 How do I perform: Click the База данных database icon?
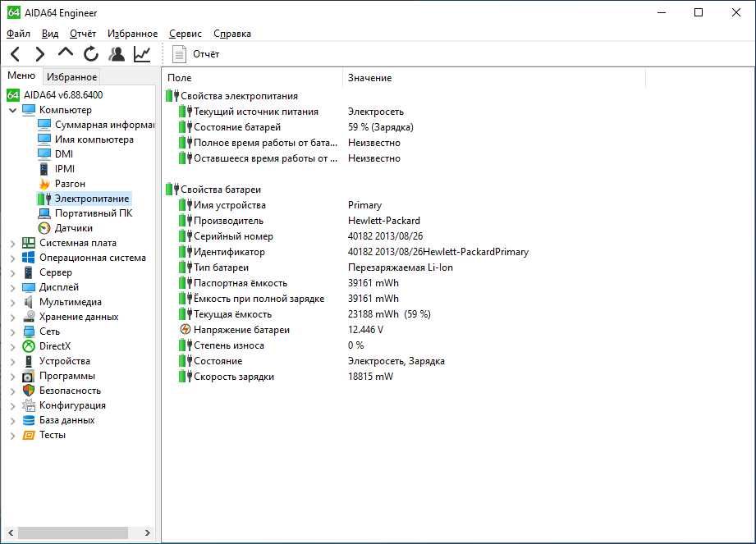[x=29, y=421]
